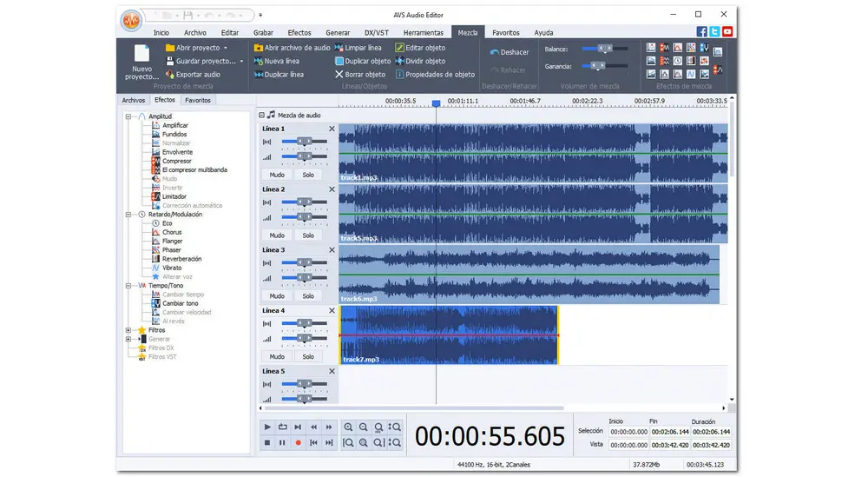Click the Pause button in transport
This screenshot has height=477, width=868.
[x=282, y=442]
